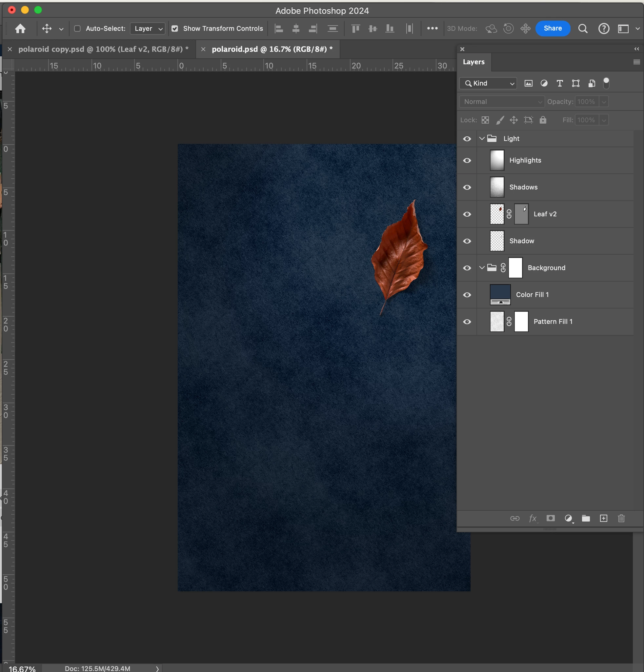Click the new adjustment layer icon

(x=568, y=518)
